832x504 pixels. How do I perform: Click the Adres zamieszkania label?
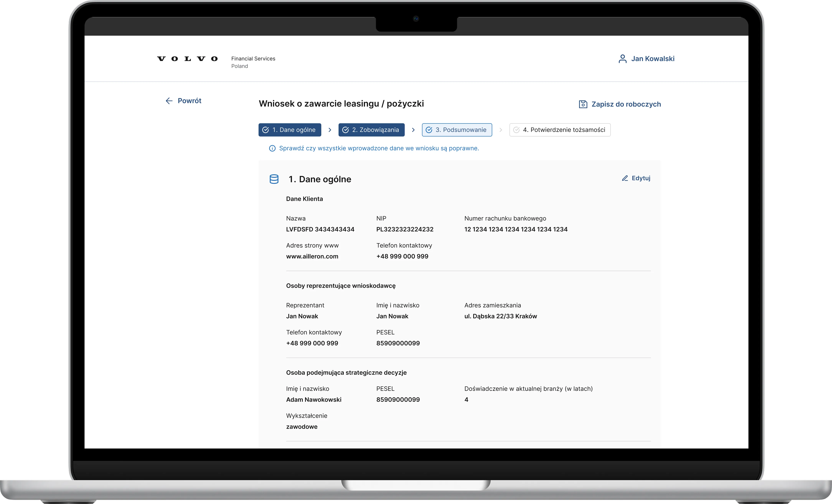coord(493,306)
